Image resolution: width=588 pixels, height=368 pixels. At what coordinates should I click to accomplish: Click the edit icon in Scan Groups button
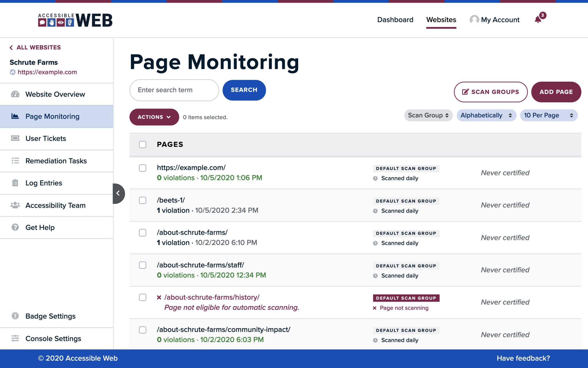pos(465,92)
